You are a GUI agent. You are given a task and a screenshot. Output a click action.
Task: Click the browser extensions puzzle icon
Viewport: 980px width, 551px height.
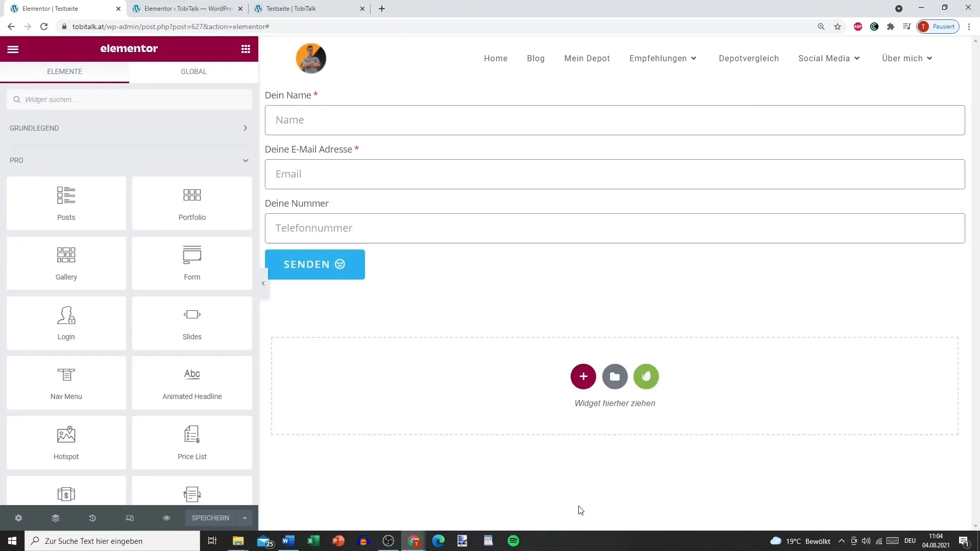pos(891,27)
